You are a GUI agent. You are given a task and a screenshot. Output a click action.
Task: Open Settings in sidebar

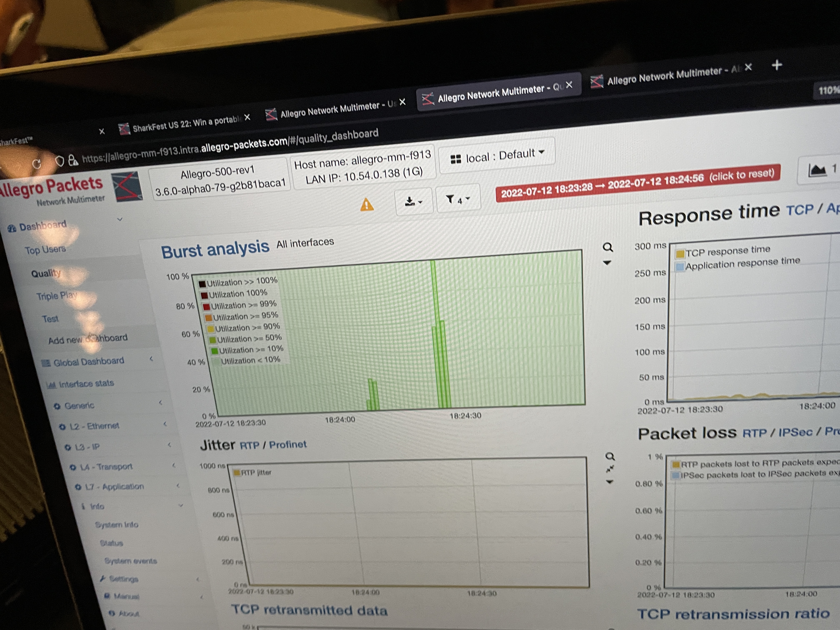point(119,579)
